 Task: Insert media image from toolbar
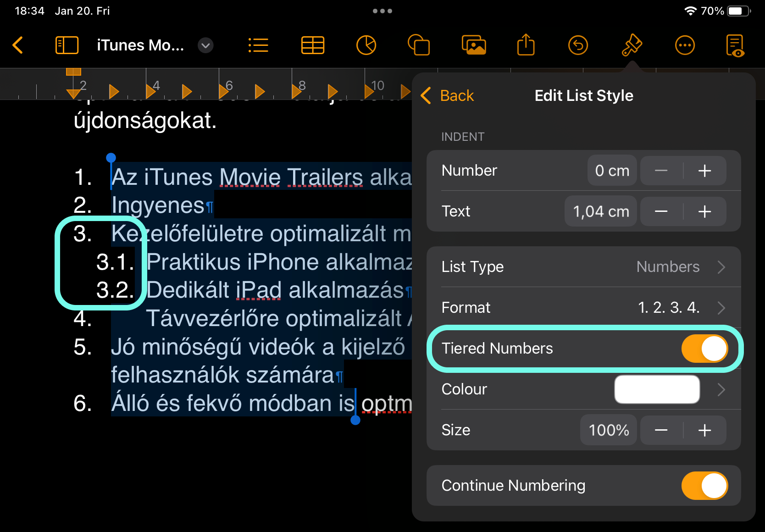pos(474,45)
